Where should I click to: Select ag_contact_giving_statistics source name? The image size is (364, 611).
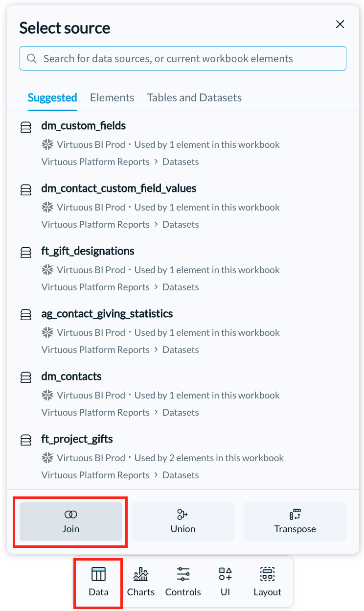107,314
